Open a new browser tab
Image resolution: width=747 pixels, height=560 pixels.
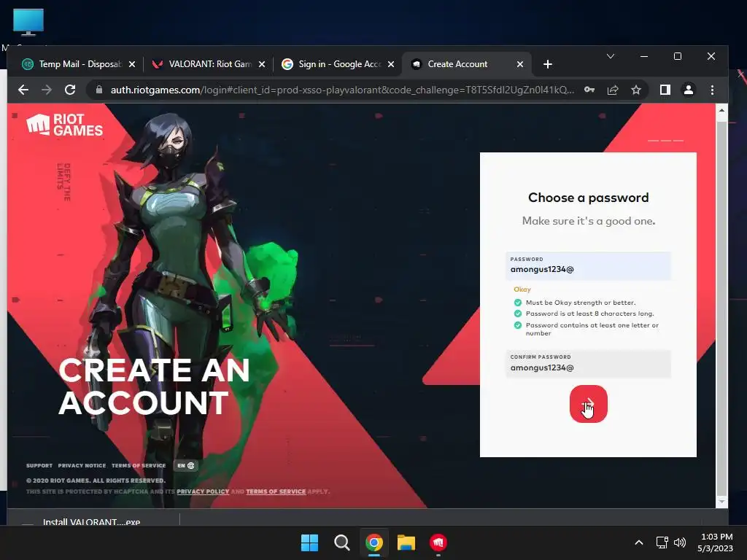(x=548, y=64)
